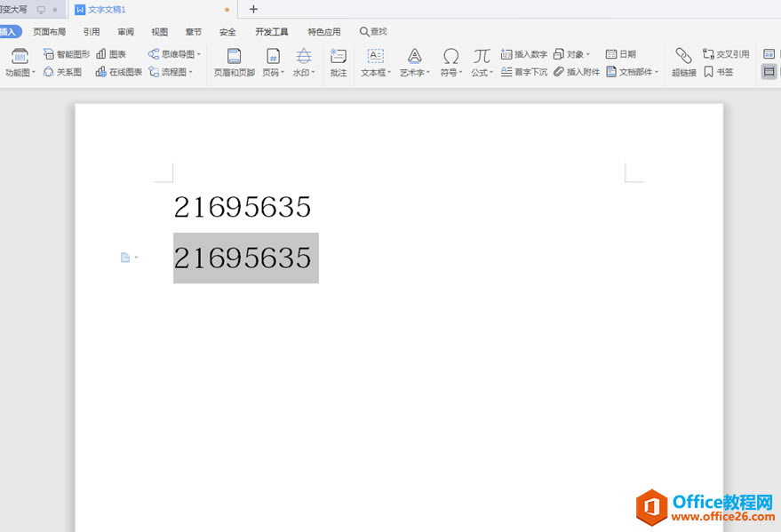This screenshot has height=532, width=781.
Task: Switch to the 审阅 ribbon tab
Action: pos(125,32)
